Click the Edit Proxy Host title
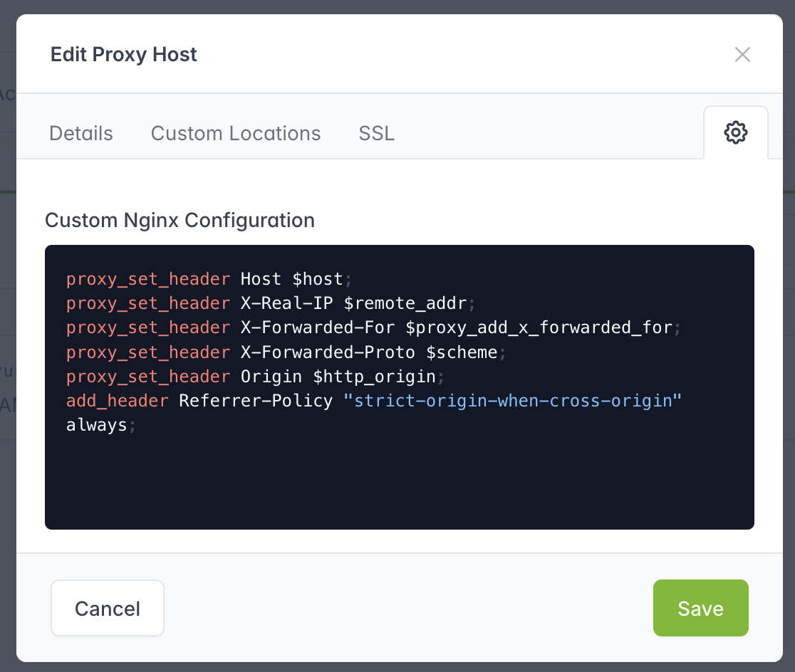795x672 pixels. coord(124,54)
